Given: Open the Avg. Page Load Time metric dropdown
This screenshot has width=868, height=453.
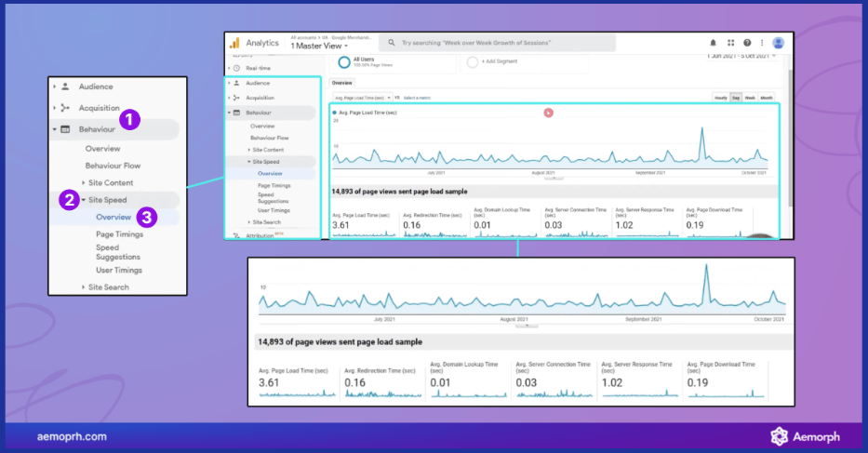Looking at the screenshot, I should (x=363, y=98).
